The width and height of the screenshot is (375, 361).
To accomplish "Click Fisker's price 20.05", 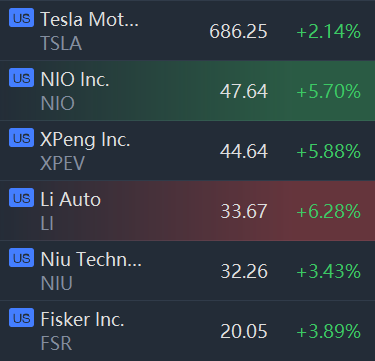I will pyautogui.click(x=244, y=331).
